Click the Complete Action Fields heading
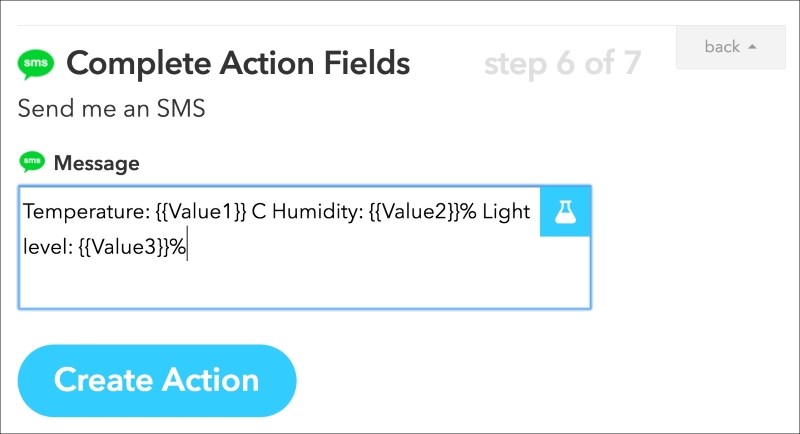800x434 pixels. click(x=238, y=64)
